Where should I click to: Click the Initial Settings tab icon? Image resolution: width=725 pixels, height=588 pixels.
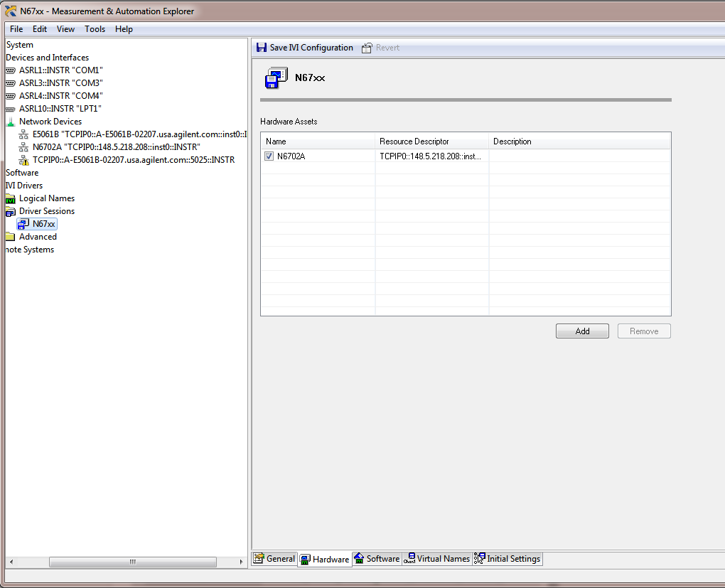(480, 558)
